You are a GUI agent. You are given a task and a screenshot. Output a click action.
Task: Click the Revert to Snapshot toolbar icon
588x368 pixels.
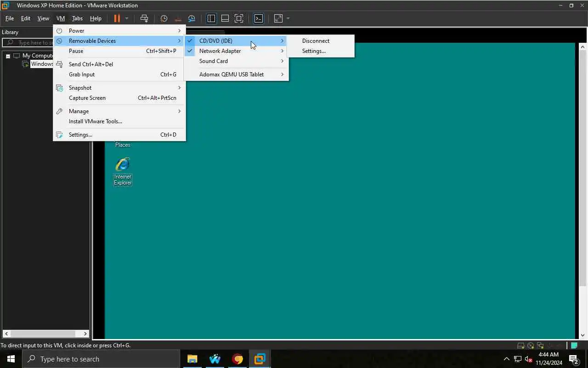coord(178,18)
